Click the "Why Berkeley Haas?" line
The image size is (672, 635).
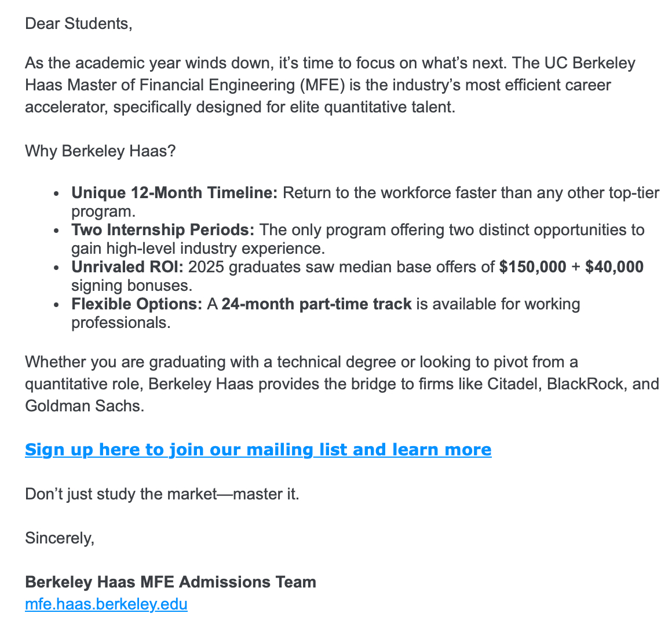click(x=100, y=151)
